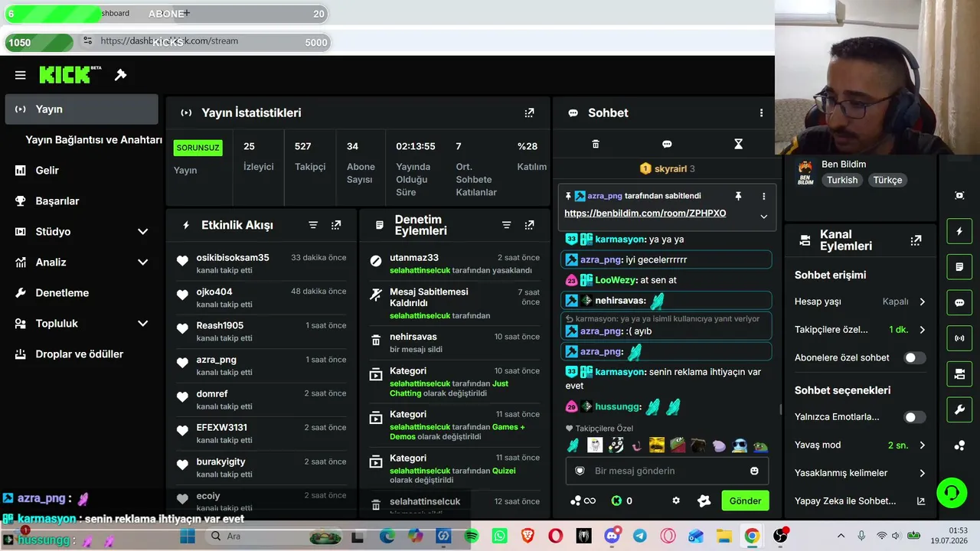This screenshot has width=980, height=551.
Task: Unpin the pinned chat message
Action: click(738, 196)
